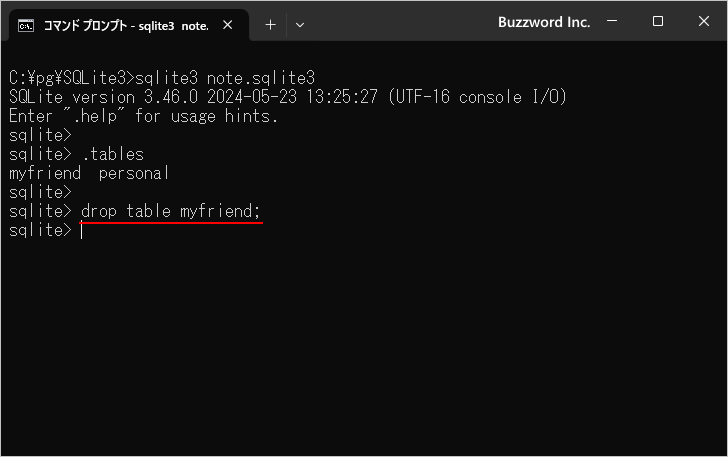Image resolution: width=728 pixels, height=457 pixels.
Task: Click the Command Prompt icon in the tab
Action: (x=27, y=24)
